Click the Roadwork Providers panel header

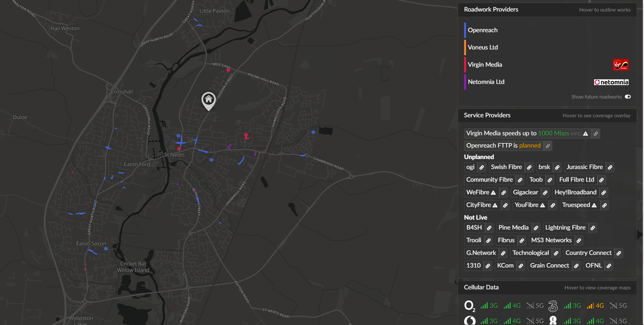(x=547, y=10)
